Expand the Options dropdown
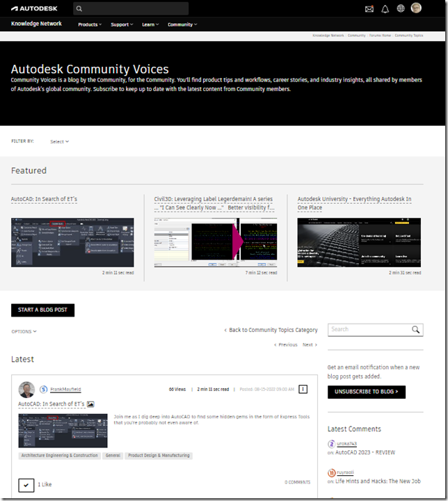Viewport: 448px width, 501px height. click(x=24, y=332)
